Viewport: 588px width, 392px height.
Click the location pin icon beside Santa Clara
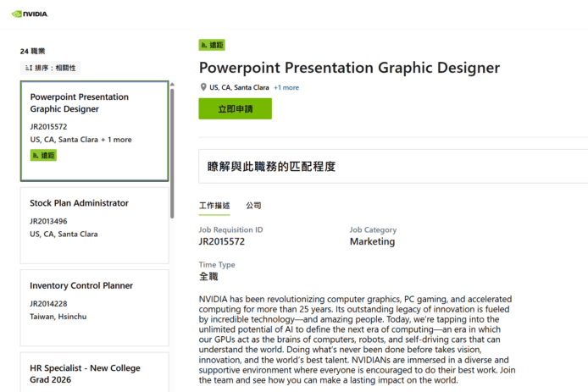(x=203, y=87)
